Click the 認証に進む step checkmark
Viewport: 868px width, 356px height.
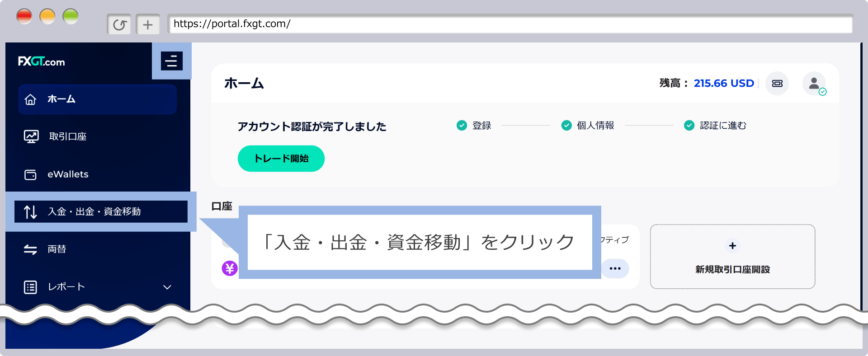[x=689, y=125]
